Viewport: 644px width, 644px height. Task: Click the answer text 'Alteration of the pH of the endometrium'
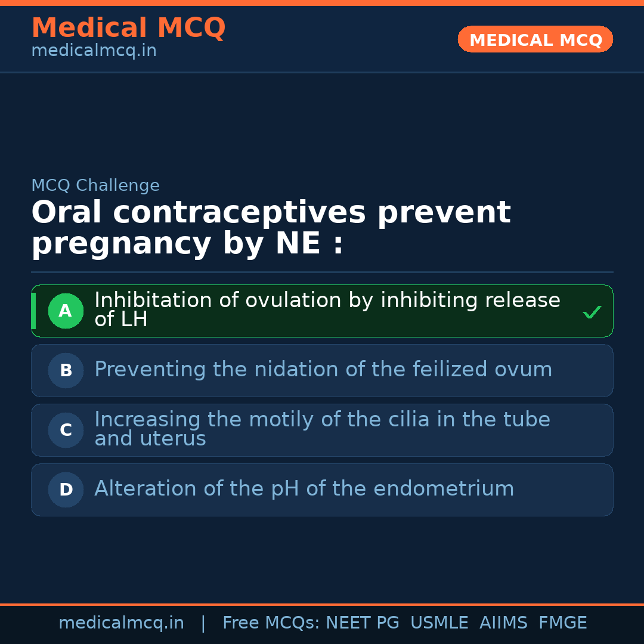click(x=304, y=489)
